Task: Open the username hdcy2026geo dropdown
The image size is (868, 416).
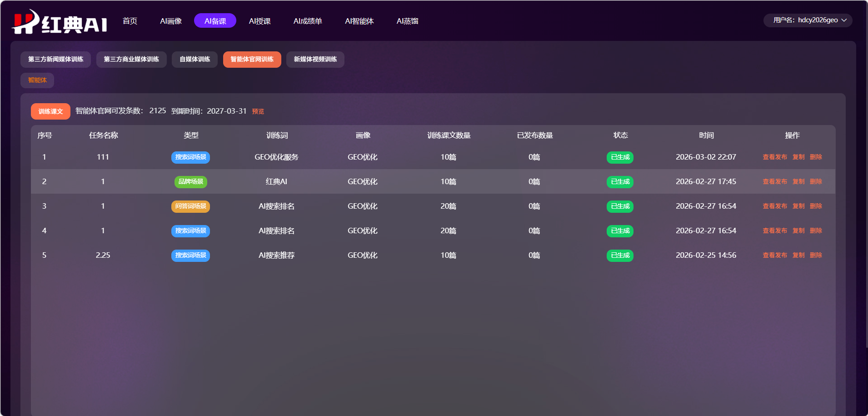Action: click(808, 20)
